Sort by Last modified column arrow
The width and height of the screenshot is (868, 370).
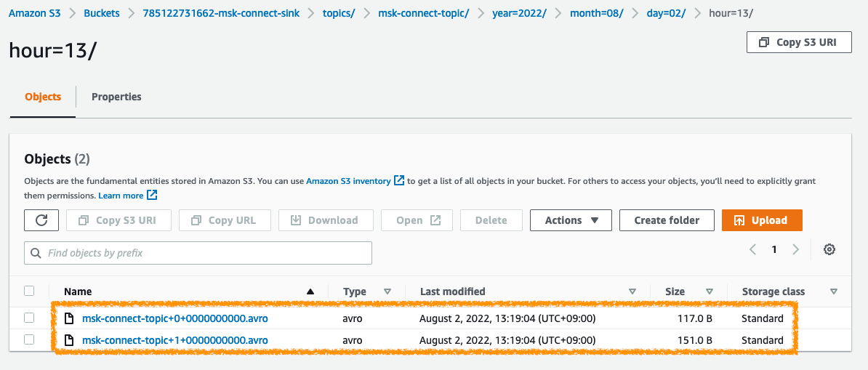pos(632,291)
